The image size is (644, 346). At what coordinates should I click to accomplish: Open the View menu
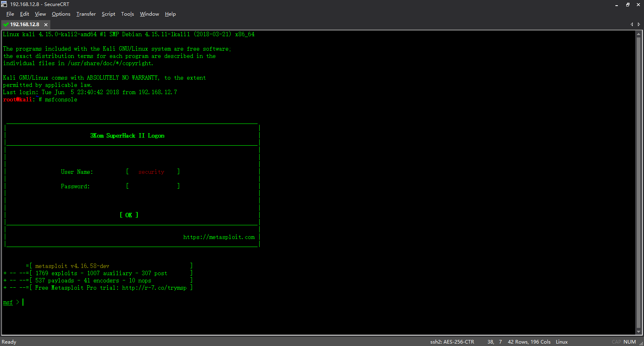pos(40,14)
